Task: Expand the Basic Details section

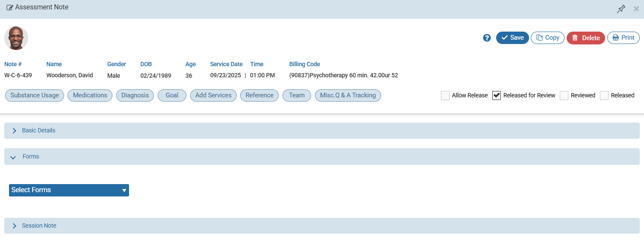Action: (14, 130)
